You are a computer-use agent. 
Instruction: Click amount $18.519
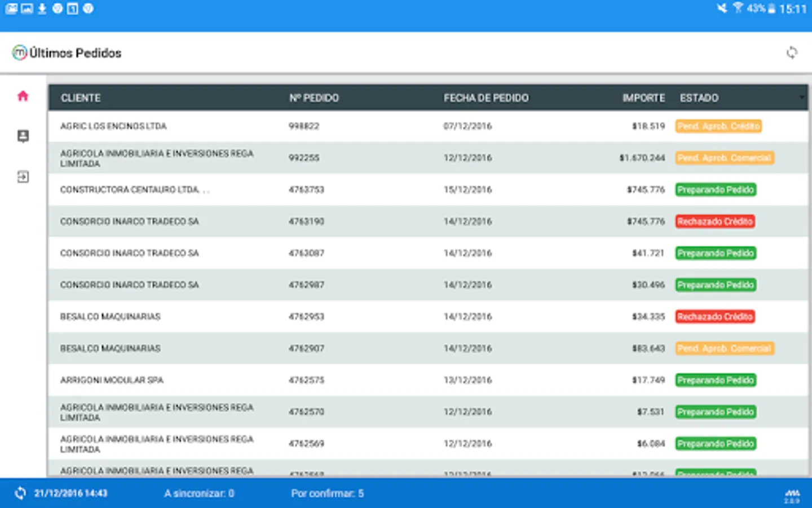point(648,126)
